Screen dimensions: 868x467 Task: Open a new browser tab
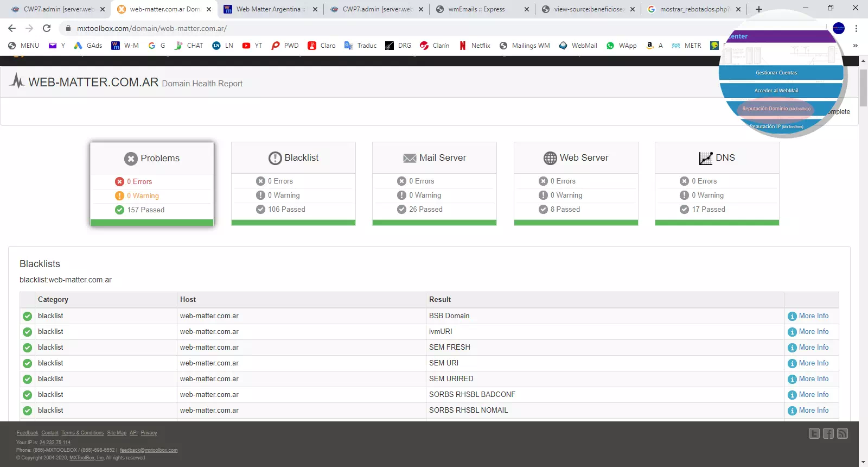coord(759,9)
